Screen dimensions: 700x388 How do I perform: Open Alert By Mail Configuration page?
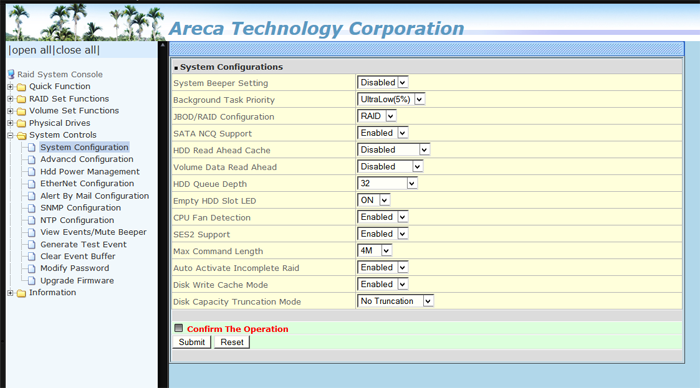[95, 196]
